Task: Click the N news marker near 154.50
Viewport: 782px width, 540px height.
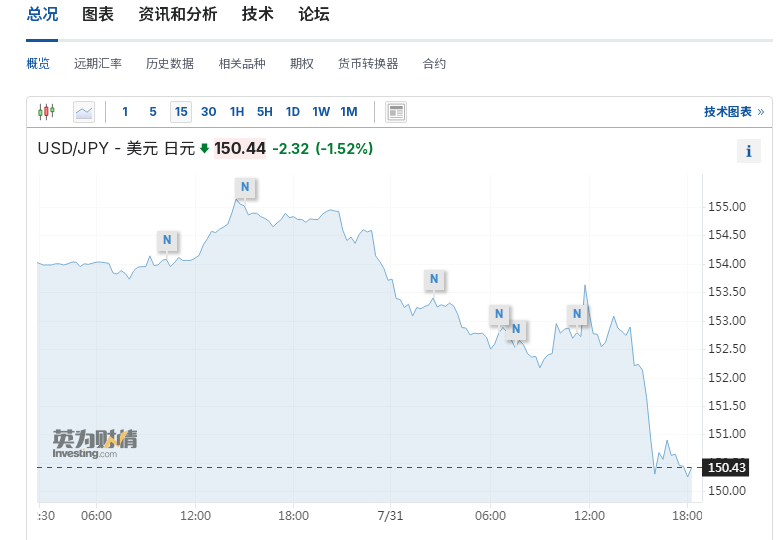Action: click(167, 240)
